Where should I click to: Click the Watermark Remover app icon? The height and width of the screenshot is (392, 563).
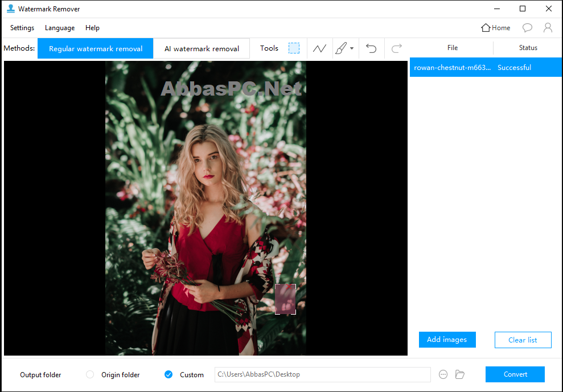pos(11,9)
